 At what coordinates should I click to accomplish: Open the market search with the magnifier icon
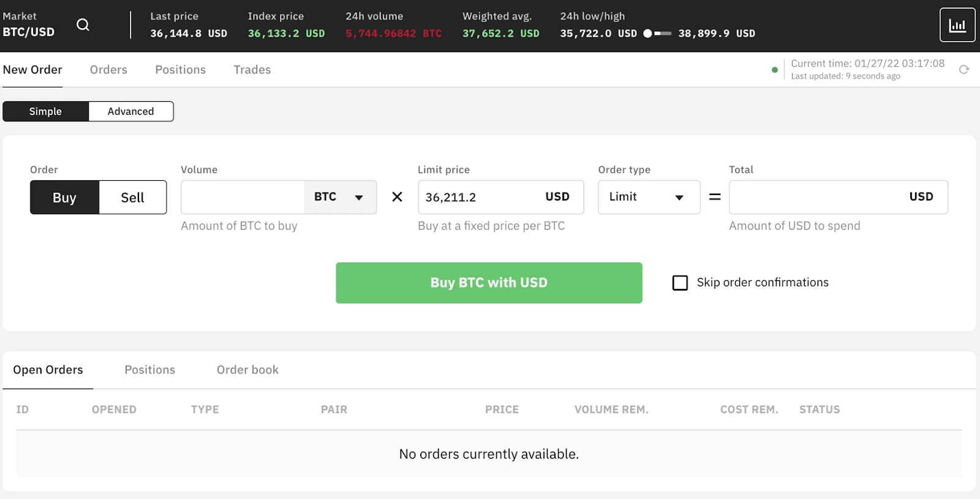pyautogui.click(x=83, y=25)
